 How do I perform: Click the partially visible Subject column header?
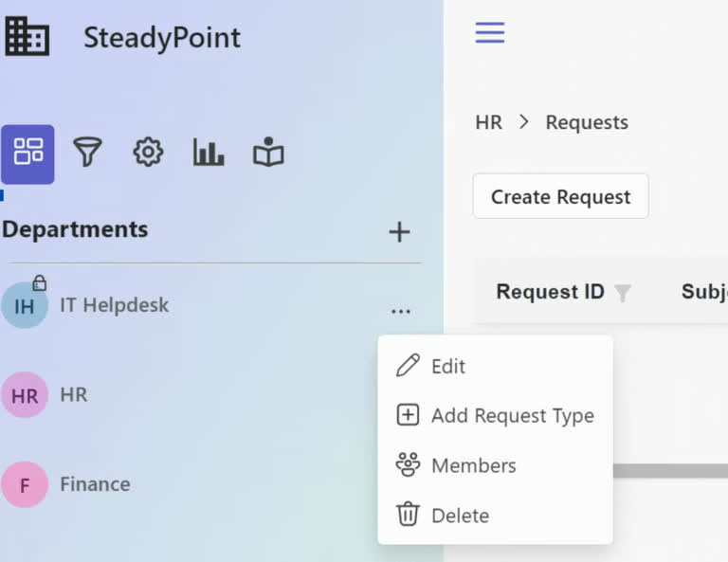click(704, 292)
